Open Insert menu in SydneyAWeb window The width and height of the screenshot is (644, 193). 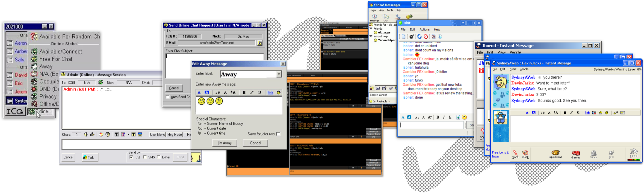[x=512, y=69]
